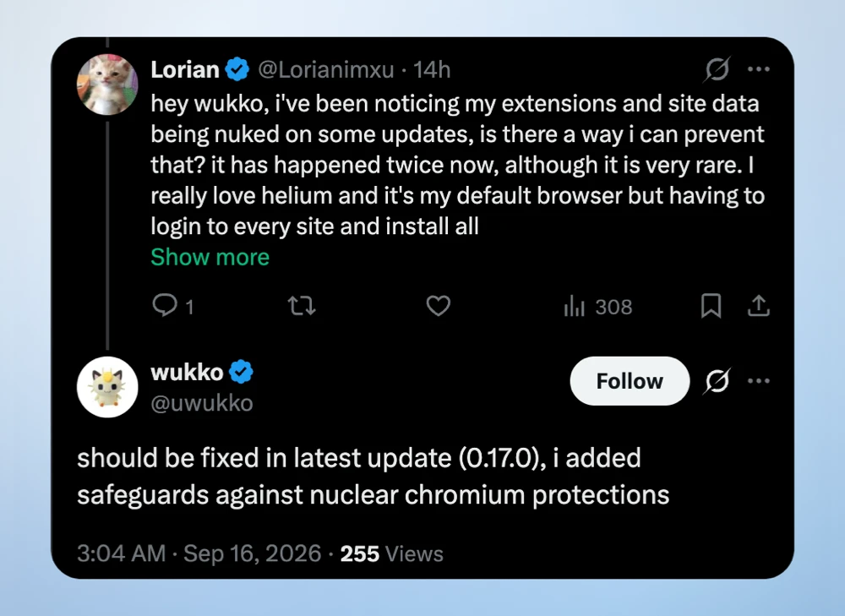845x616 pixels.
Task: View analytics showing 308 views
Action: pyautogui.click(x=597, y=307)
